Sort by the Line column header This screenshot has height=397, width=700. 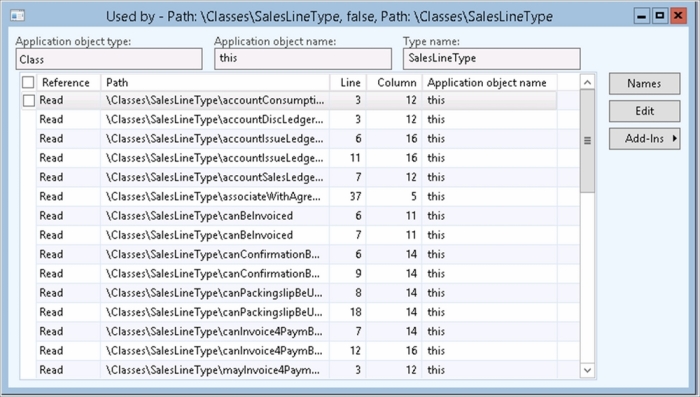point(348,83)
